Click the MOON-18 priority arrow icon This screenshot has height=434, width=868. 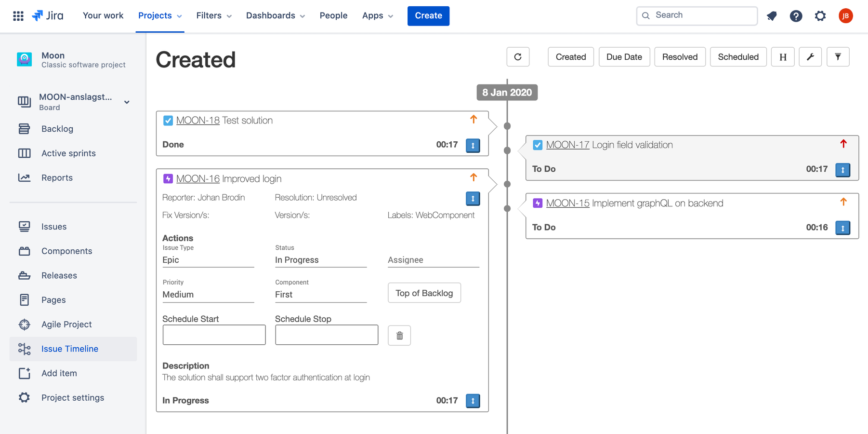[473, 119]
